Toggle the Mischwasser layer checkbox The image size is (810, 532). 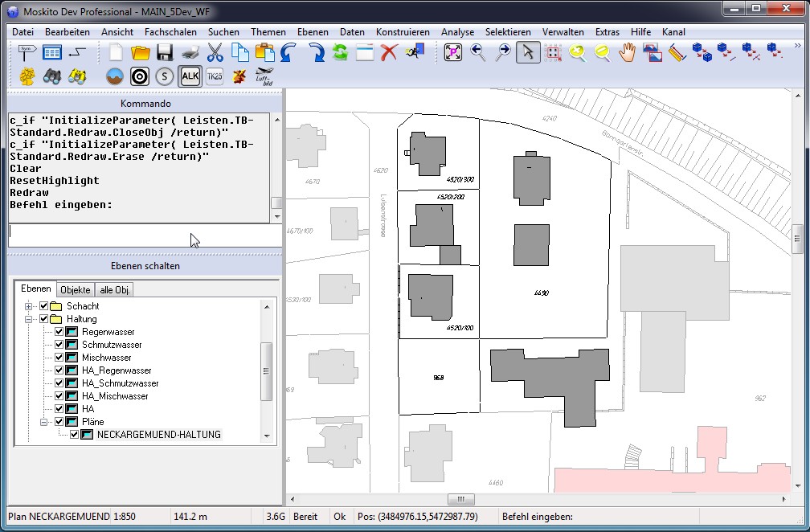(59, 358)
